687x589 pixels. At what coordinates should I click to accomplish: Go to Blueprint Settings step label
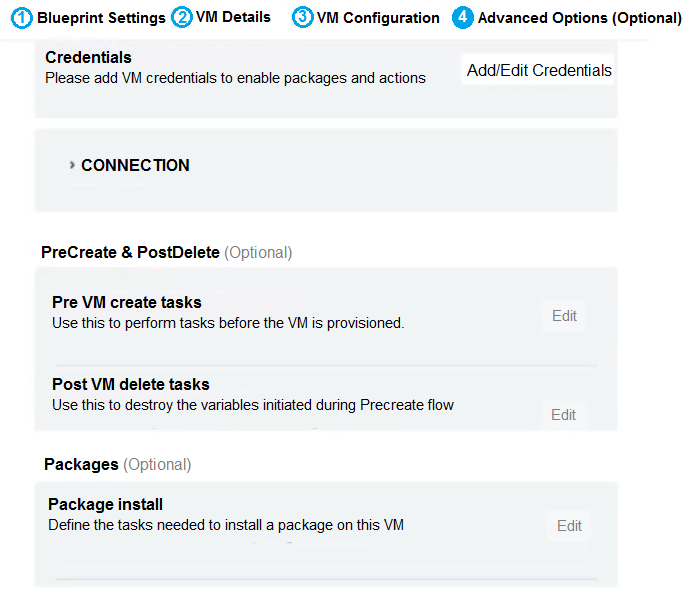pos(101,18)
